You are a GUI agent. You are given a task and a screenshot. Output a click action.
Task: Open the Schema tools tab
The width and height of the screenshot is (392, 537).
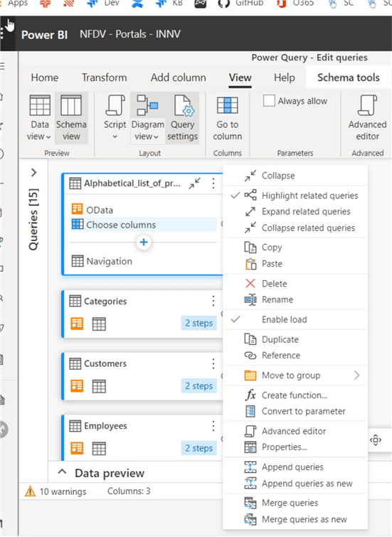coord(348,78)
